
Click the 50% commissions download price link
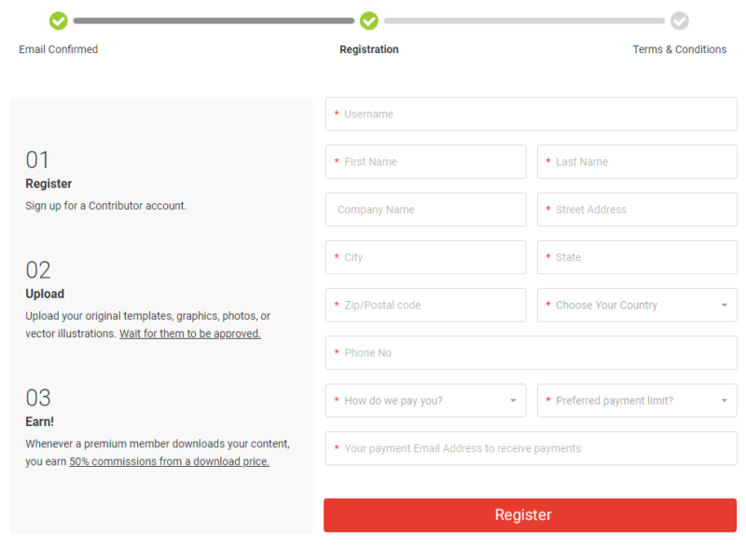(168, 460)
